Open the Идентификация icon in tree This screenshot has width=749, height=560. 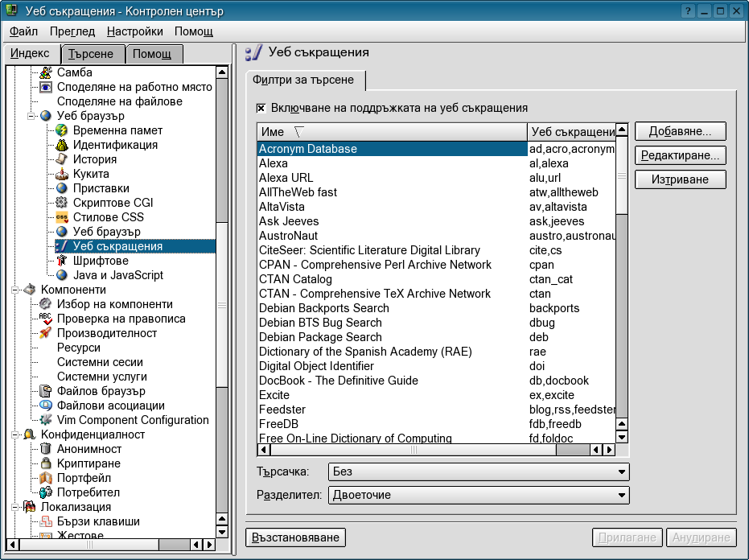(x=62, y=145)
